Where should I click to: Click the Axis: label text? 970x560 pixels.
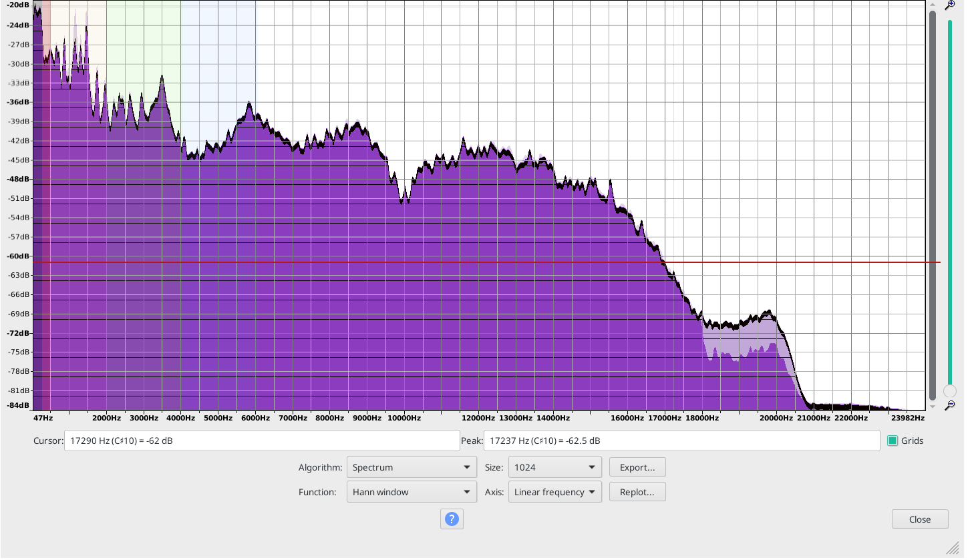(494, 493)
